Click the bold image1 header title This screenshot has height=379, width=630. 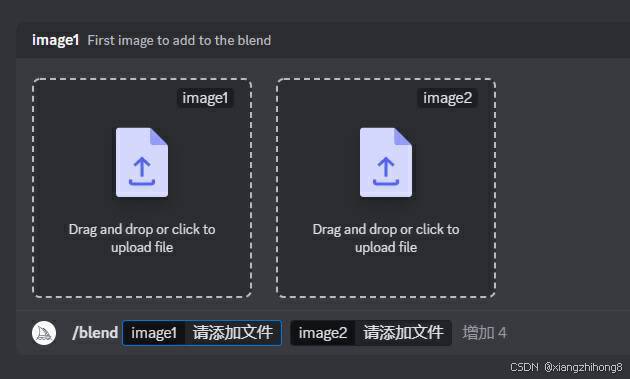coord(55,41)
